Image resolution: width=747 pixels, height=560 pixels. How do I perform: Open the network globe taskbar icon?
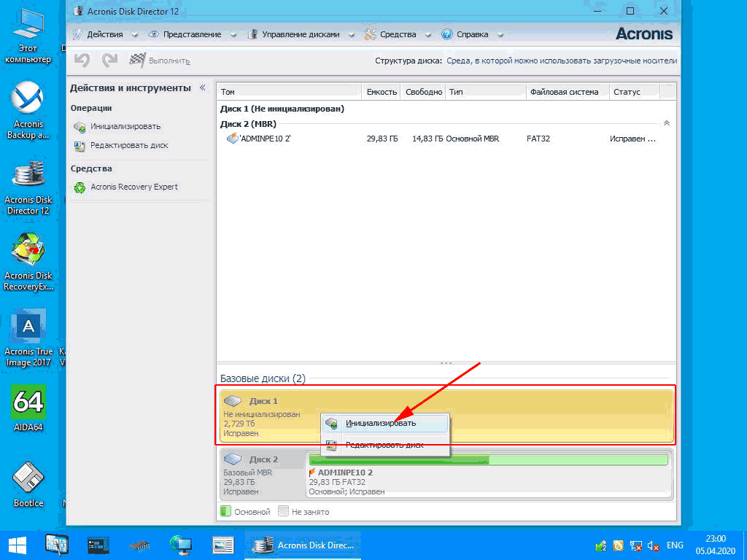181,545
